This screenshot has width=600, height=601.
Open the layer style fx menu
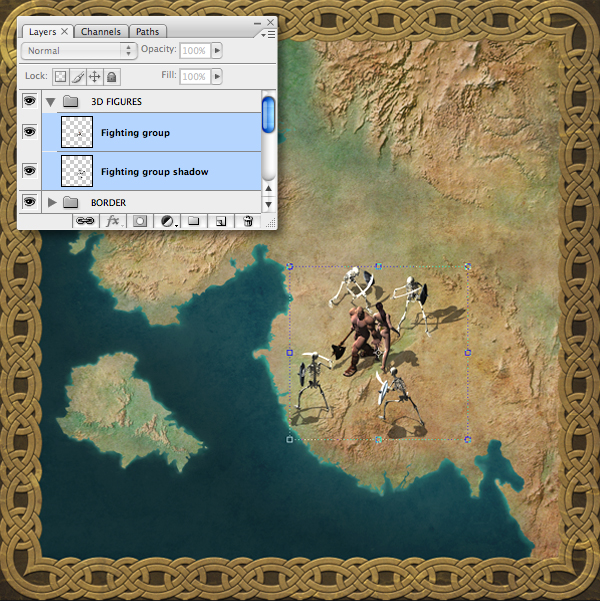point(112,221)
